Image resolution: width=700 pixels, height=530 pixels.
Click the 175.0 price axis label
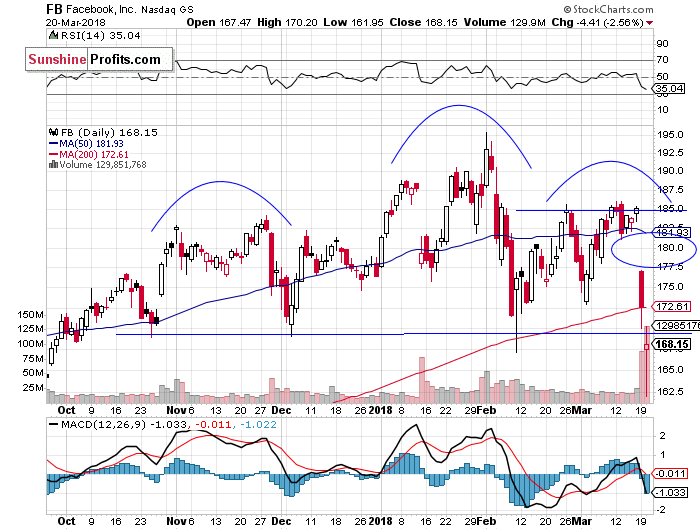point(670,286)
